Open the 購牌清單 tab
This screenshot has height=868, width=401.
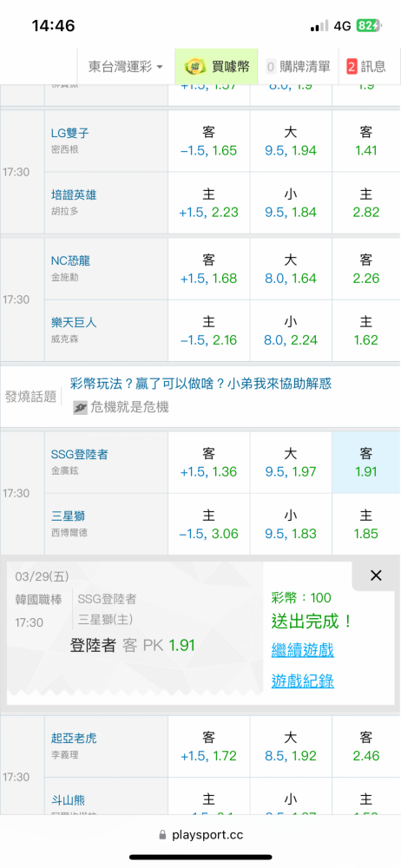point(298,67)
